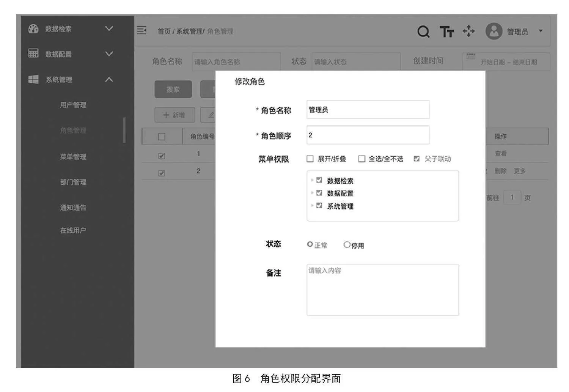Open 角色管理 menu item
569x392 pixels.
73,131
